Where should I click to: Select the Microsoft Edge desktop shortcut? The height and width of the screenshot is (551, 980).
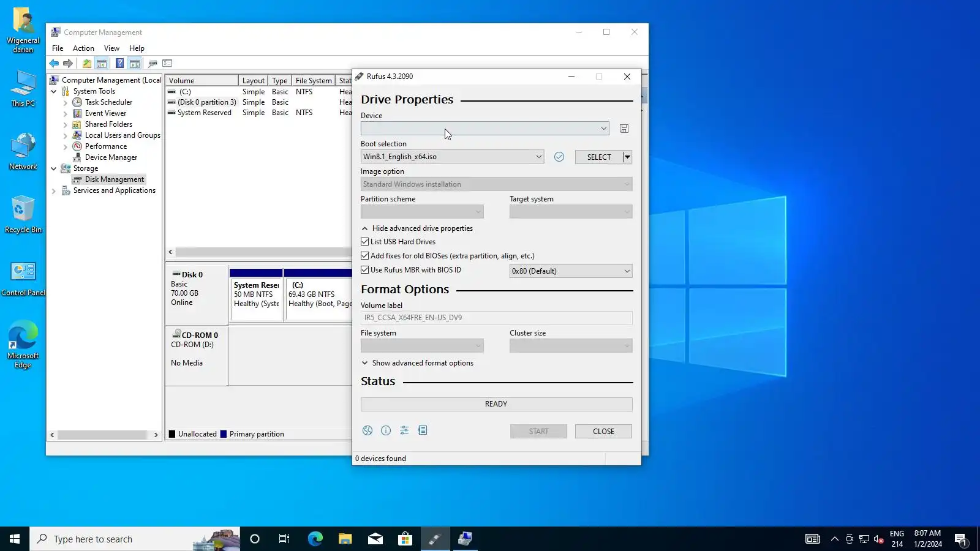(x=23, y=345)
